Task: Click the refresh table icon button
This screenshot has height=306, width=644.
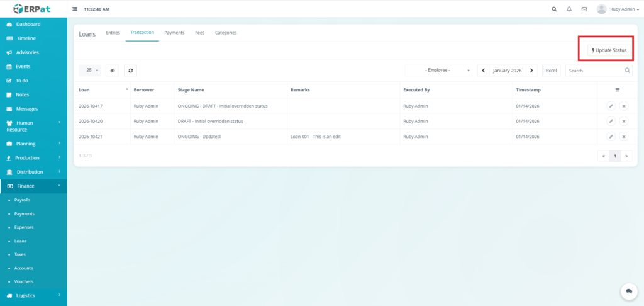Action: (130, 71)
